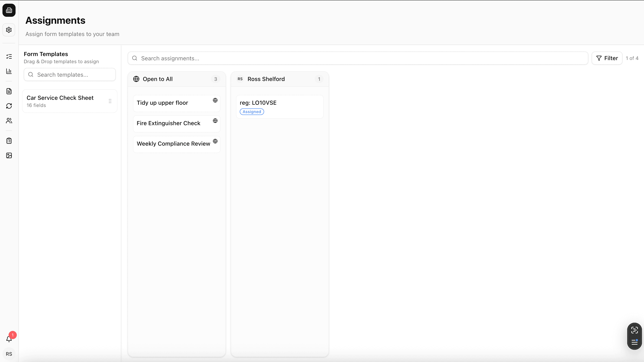Open the checklist tasks view
This screenshot has height=362, width=644.
point(9,56)
